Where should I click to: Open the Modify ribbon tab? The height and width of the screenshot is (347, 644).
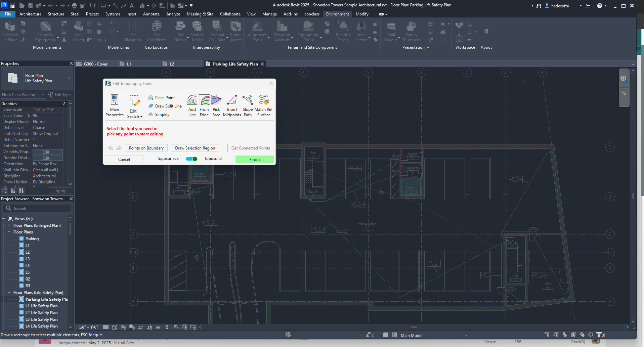click(362, 14)
